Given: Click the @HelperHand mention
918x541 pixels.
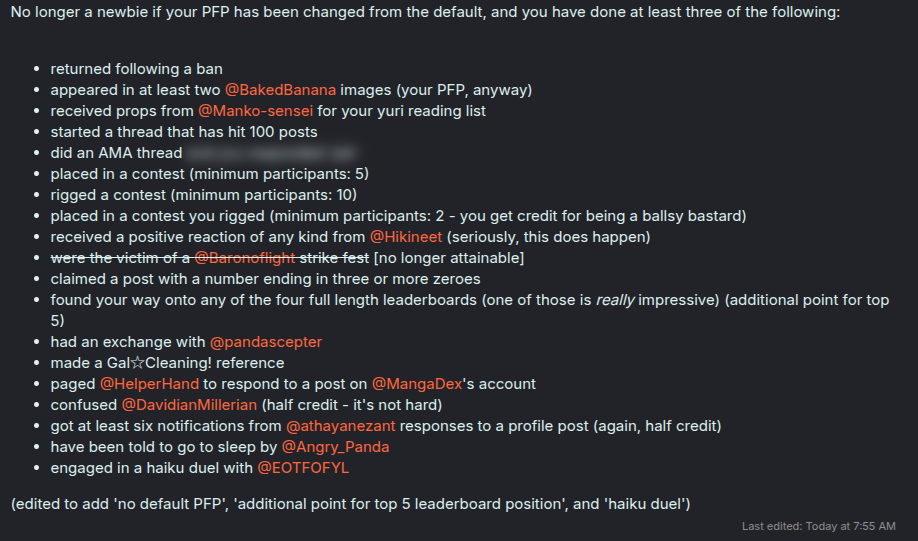Looking at the screenshot, I should point(150,384).
